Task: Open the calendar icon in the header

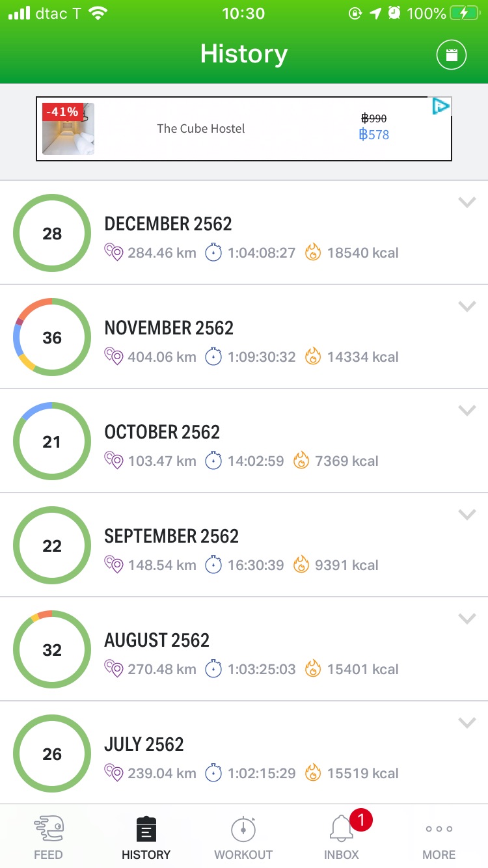Action: coord(452,55)
